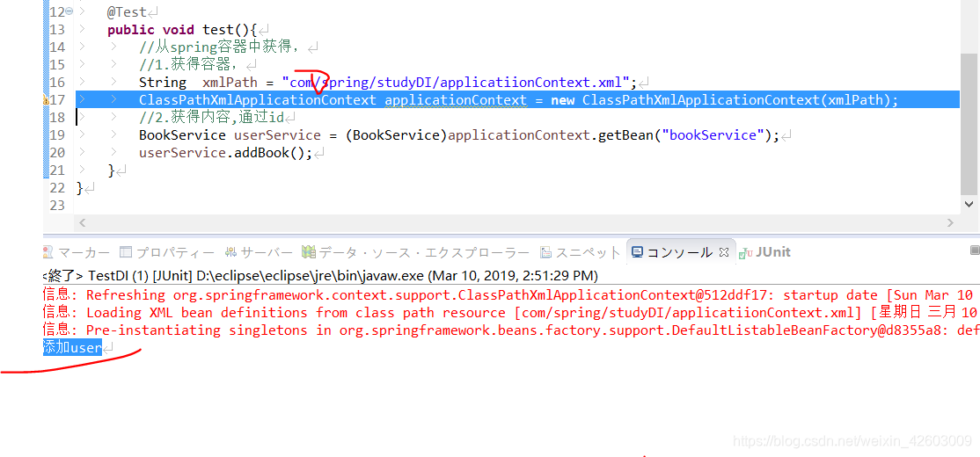Click the editor horizontal scrollbar left arrow
Screen dimensions: 980x457
(81, 222)
